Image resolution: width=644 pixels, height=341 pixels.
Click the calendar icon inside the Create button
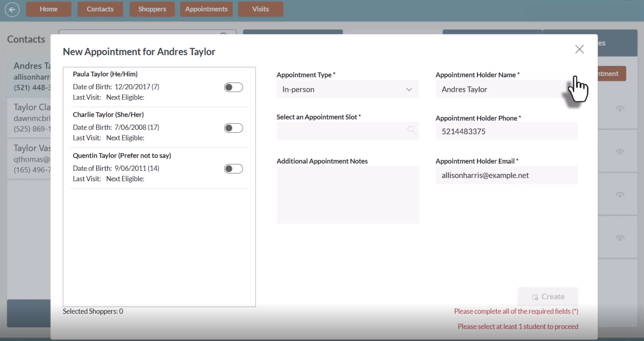(535, 297)
